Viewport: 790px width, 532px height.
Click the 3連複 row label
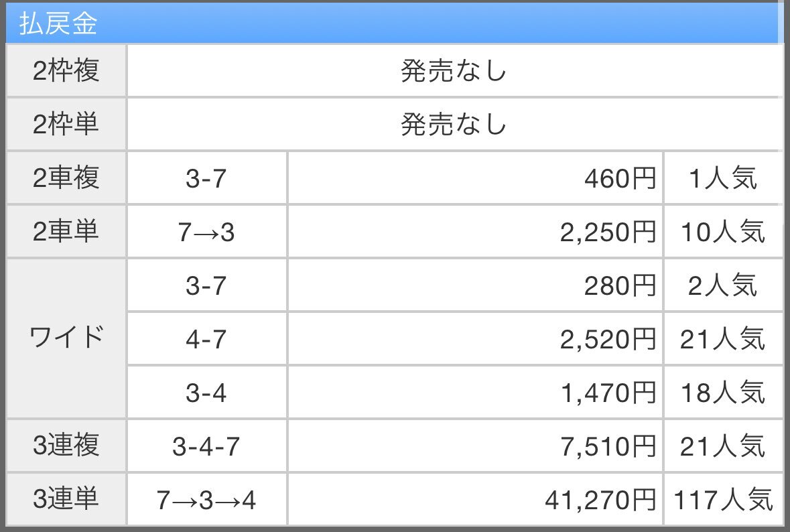(66, 446)
